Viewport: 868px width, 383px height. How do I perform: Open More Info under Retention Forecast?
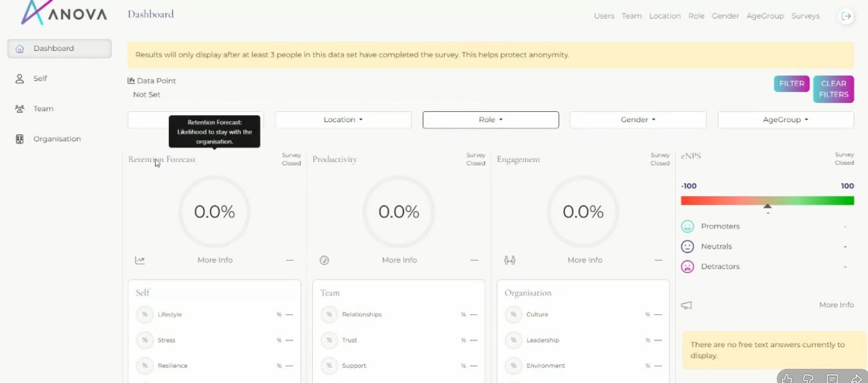[x=215, y=260]
